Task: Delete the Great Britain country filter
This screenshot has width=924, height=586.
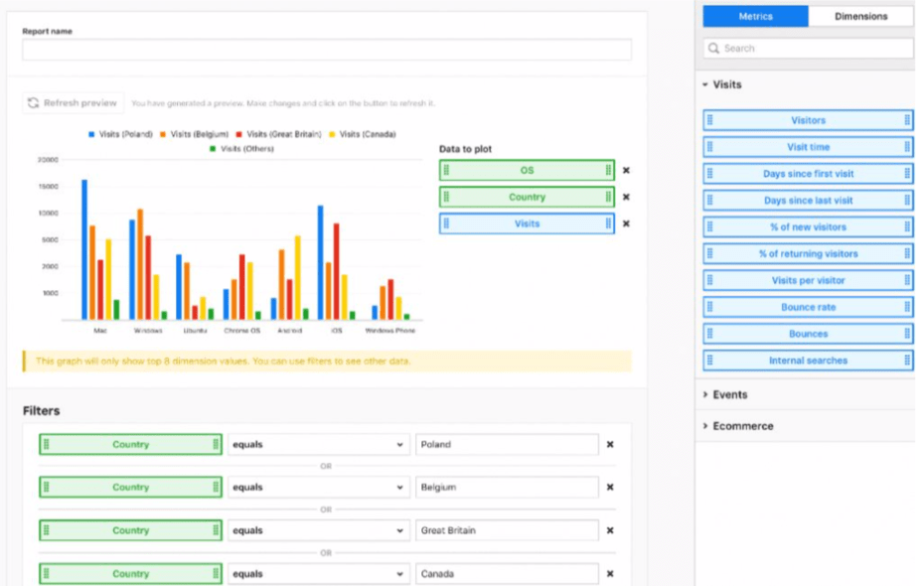Action: 610,530
